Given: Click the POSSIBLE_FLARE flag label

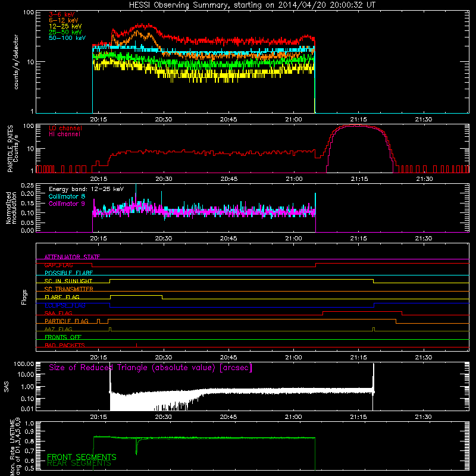Looking at the screenshot, I should [68, 273].
